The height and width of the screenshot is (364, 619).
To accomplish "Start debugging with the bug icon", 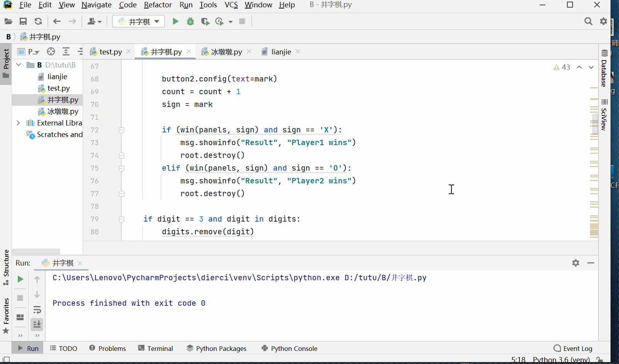I will (190, 22).
